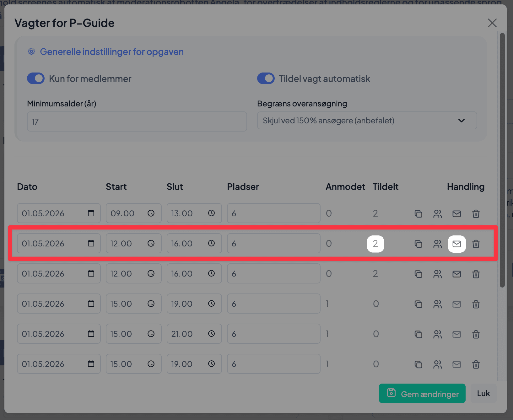Click end time field showing 21.00
The width and height of the screenshot is (513, 420).
(194, 334)
